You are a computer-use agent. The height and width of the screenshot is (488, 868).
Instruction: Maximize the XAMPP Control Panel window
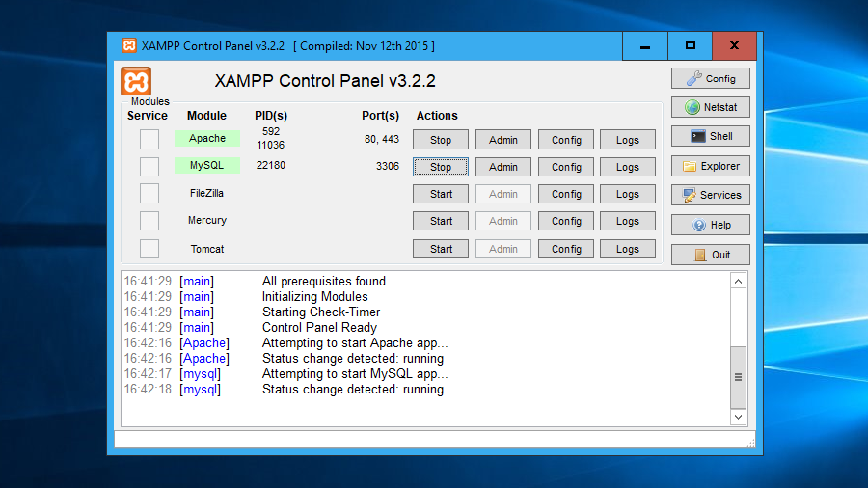(x=690, y=46)
